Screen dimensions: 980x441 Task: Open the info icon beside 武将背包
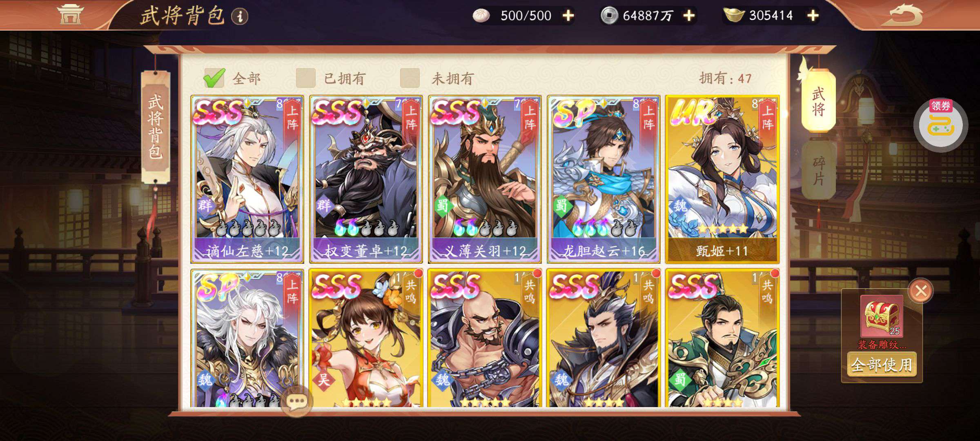pyautogui.click(x=240, y=16)
